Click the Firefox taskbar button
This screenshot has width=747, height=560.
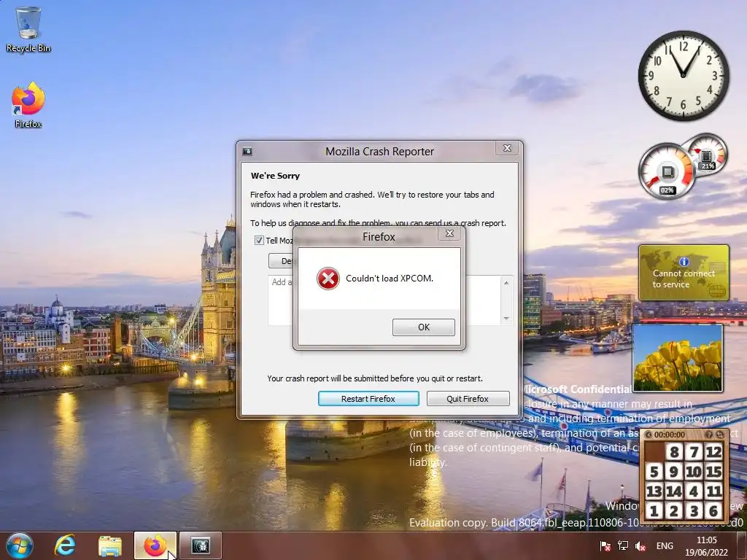tap(155, 545)
